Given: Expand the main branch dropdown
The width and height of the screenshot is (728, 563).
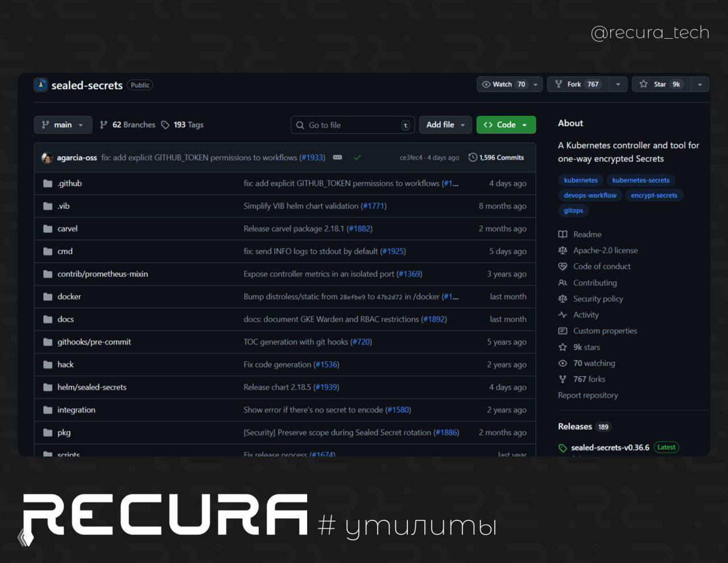Looking at the screenshot, I should tap(63, 125).
